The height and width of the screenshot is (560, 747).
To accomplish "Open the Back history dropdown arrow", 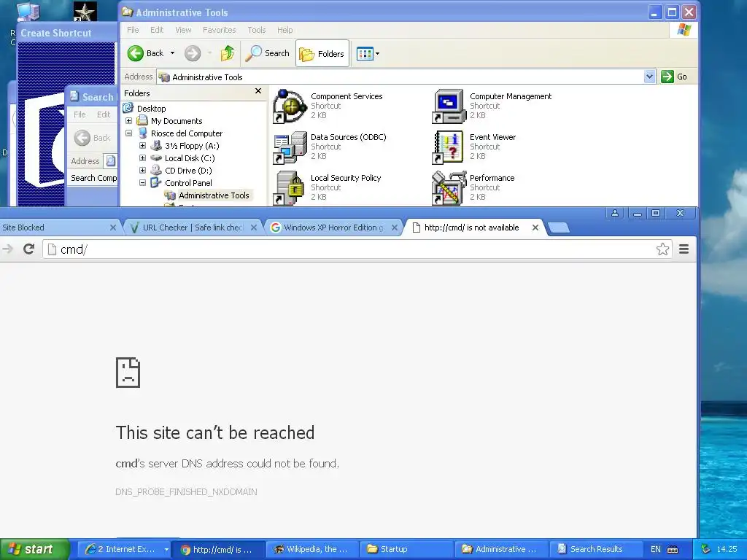I will click(172, 53).
